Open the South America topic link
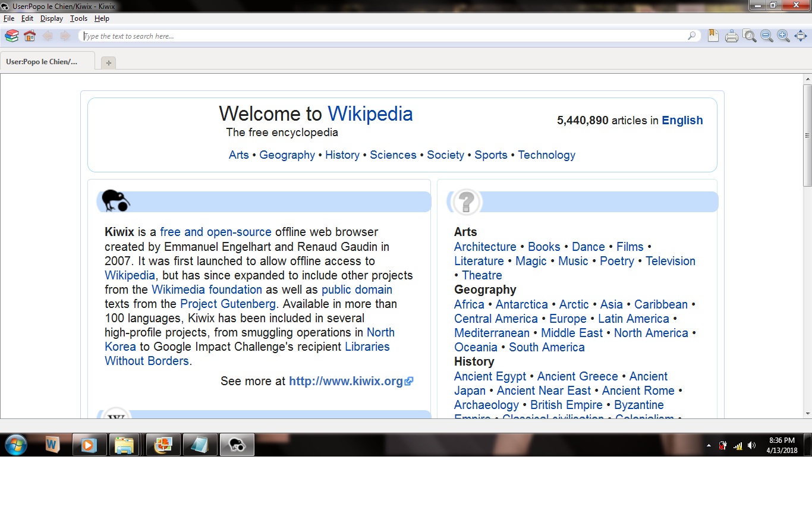This screenshot has height=516, width=812. click(547, 347)
